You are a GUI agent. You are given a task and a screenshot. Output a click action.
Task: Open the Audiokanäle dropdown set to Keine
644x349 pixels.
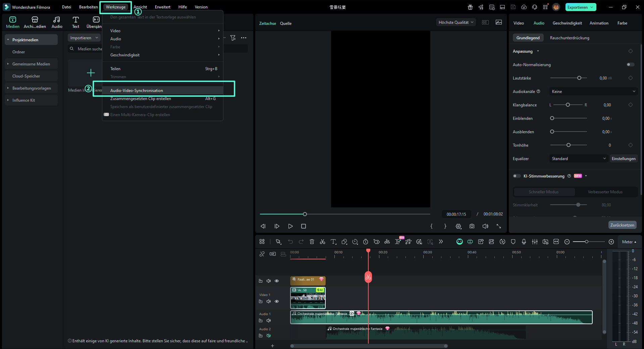point(593,91)
